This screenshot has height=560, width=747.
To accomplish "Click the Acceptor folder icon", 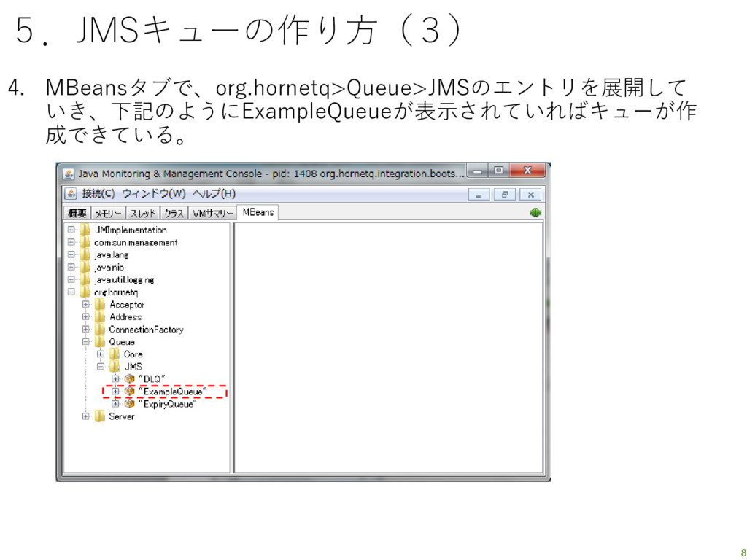I will [99, 304].
